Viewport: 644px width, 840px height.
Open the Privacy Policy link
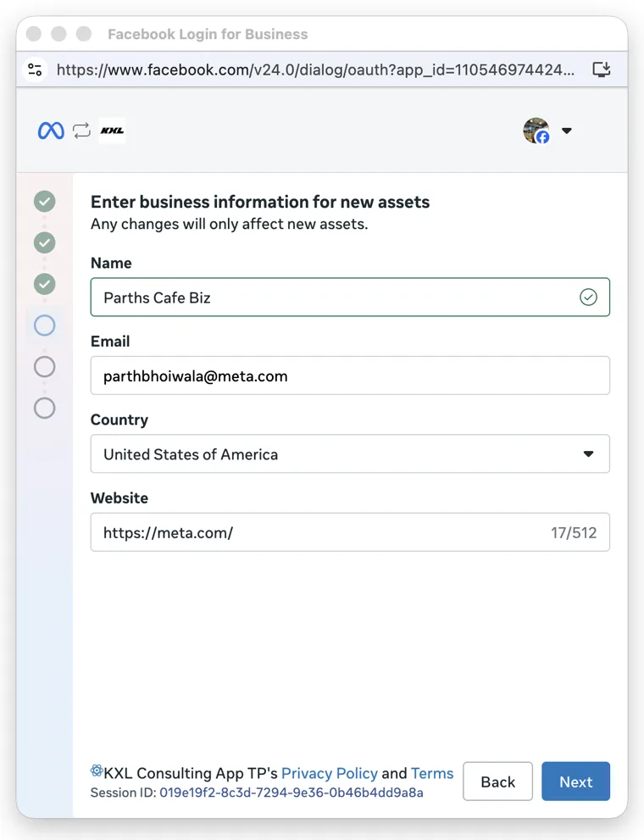[x=330, y=773]
